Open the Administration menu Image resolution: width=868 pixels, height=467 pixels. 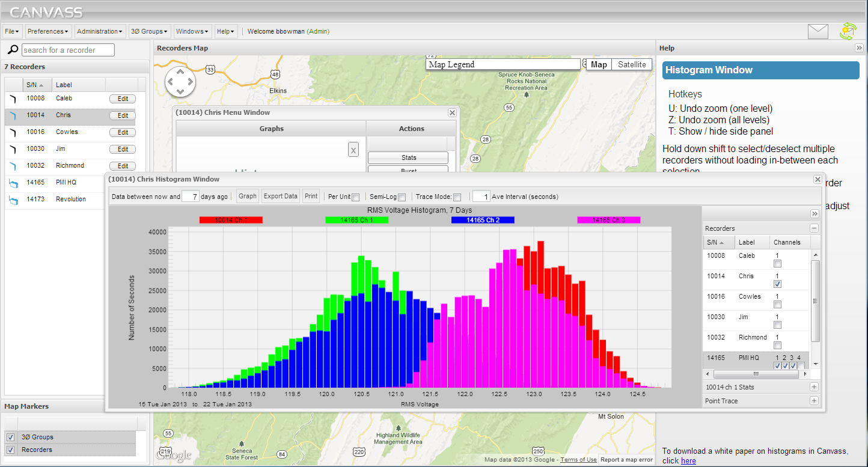[x=100, y=31]
